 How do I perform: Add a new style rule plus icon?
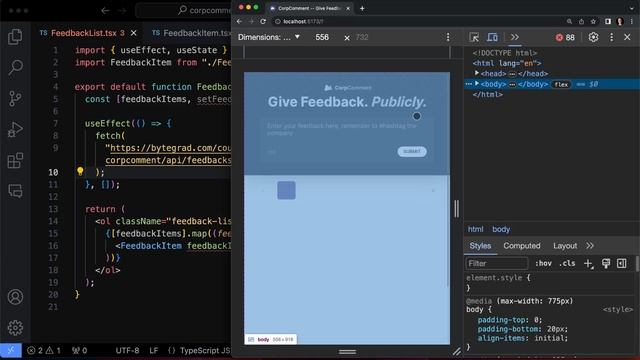[588, 263]
